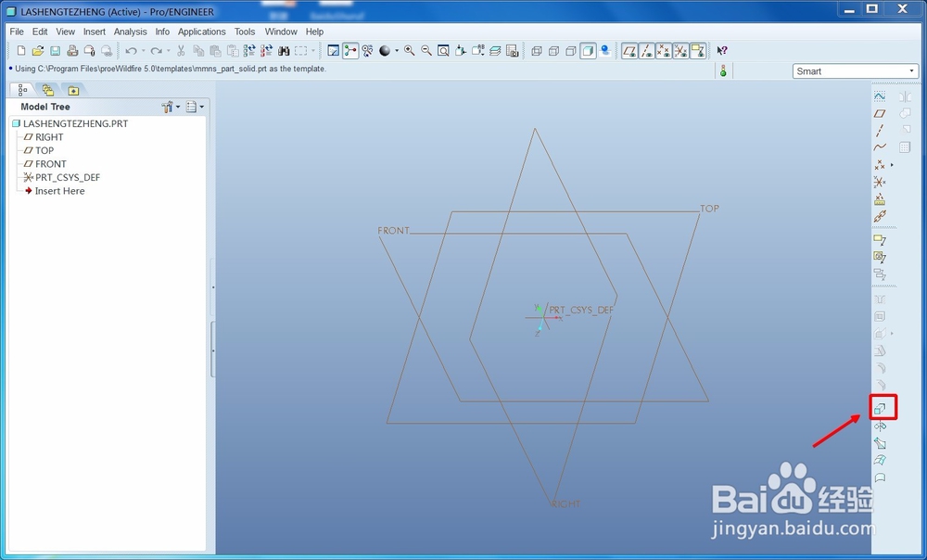Switch to Shading display mode

[x=589, y=51]
